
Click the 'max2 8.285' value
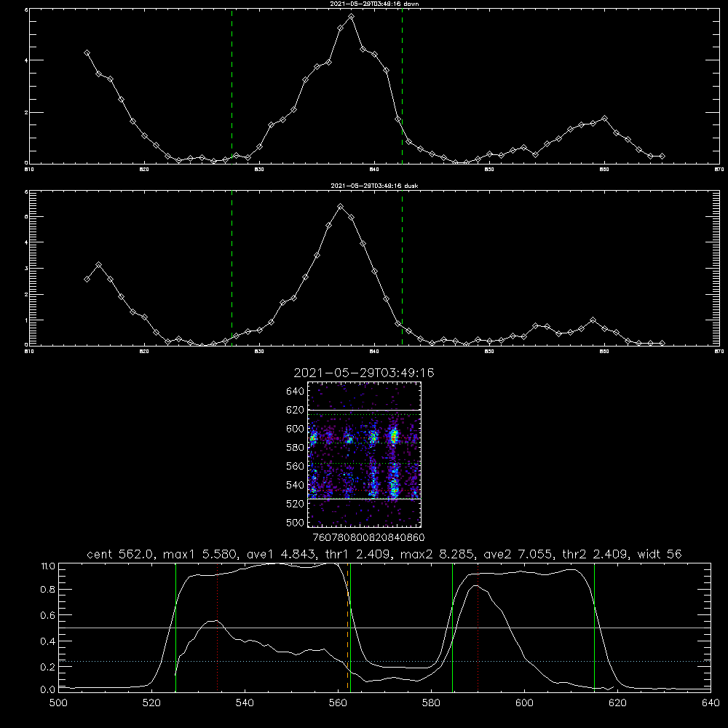click(x=435, y=554)
